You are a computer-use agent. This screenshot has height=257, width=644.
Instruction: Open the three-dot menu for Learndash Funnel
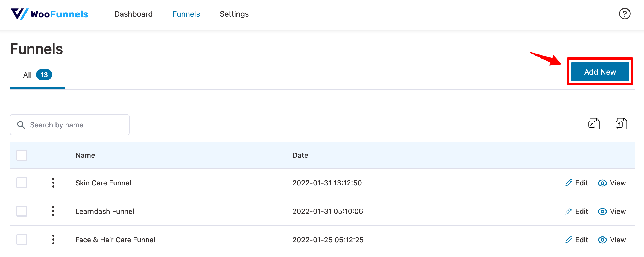pos(53,211)
